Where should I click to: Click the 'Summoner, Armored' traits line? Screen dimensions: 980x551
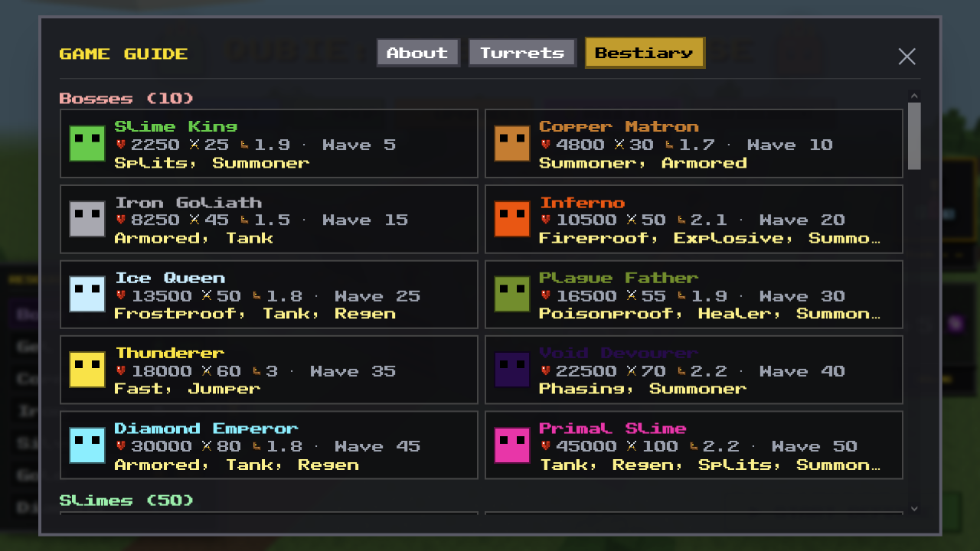[643, 163]
